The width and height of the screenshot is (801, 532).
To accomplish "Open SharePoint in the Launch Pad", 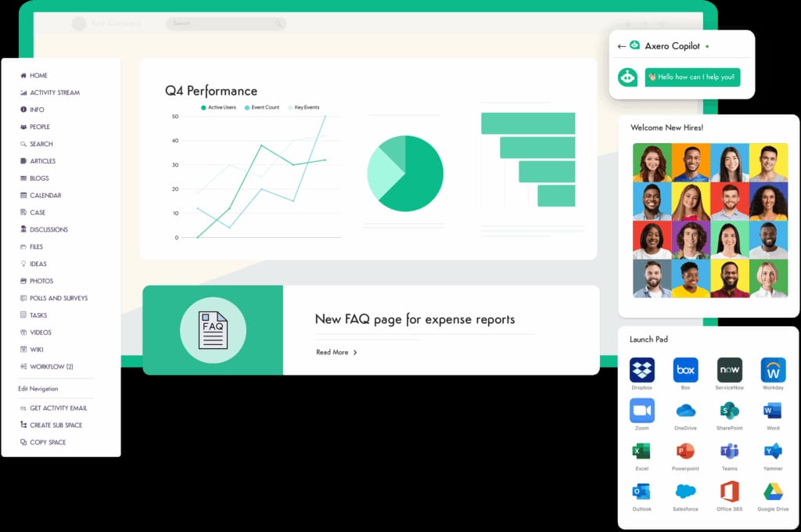I will click(729, 411).
